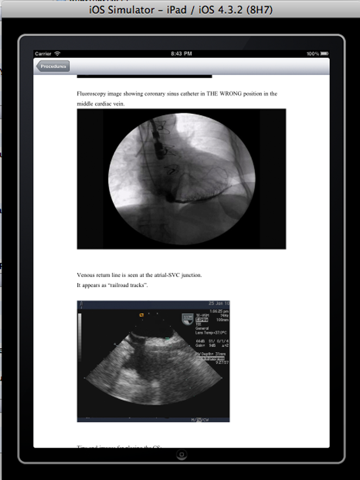The image size is (360, 480).
Task: Click the date stamp in ultrasound header
Action: (x=219, y=304)
